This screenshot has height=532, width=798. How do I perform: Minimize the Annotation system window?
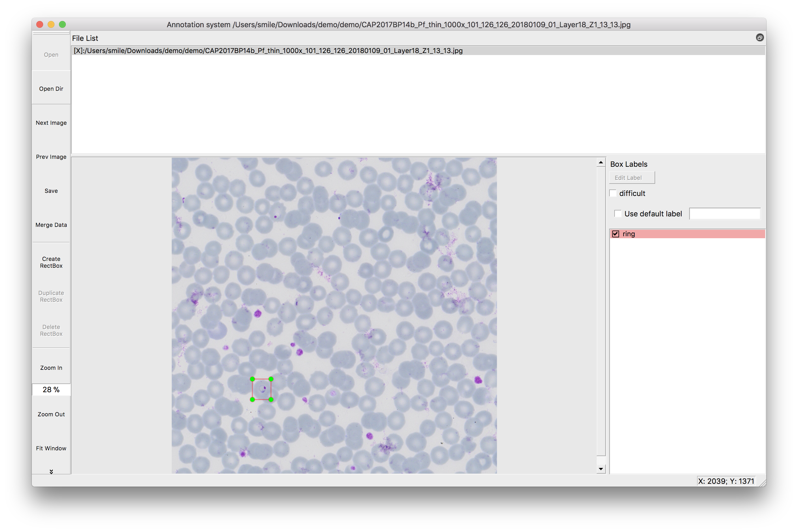[x=51, y=24]
